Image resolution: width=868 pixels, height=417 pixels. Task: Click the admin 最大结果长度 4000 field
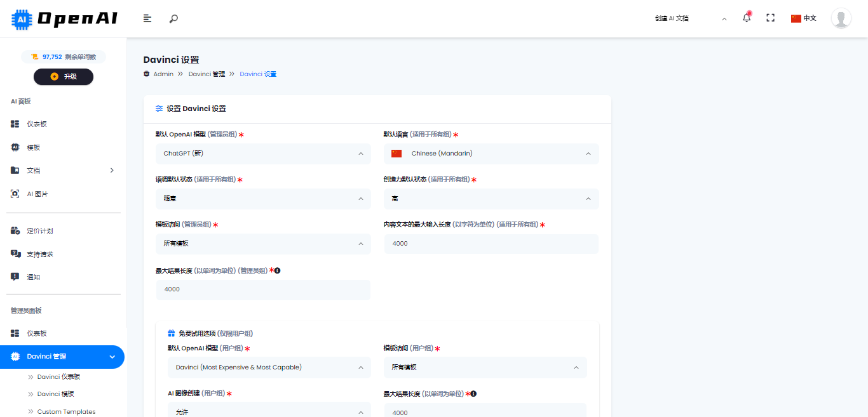pos(263,289)
